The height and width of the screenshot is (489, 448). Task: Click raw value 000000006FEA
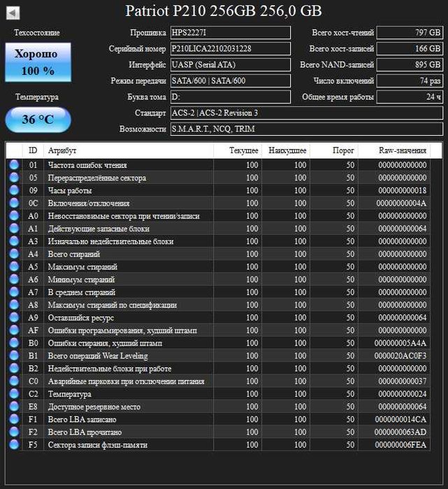(x=400, y=445)
